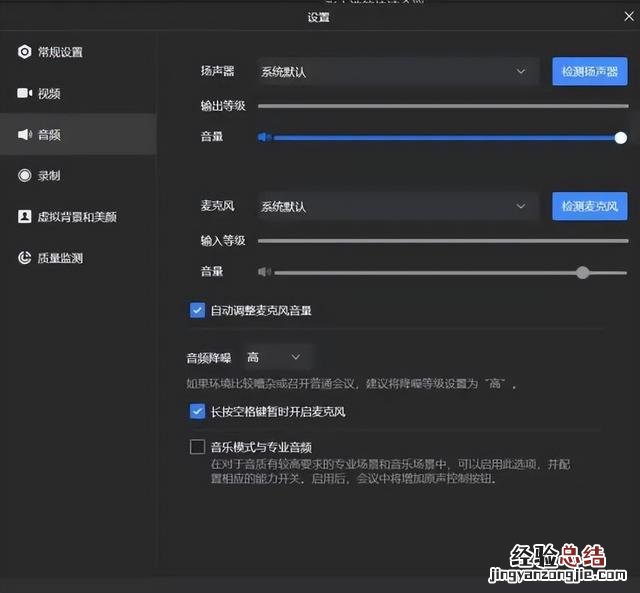The width and height of the screenshot is (640, 593).
Task: Click the microphone 音量 slider handle
Action: pos(583,272)
